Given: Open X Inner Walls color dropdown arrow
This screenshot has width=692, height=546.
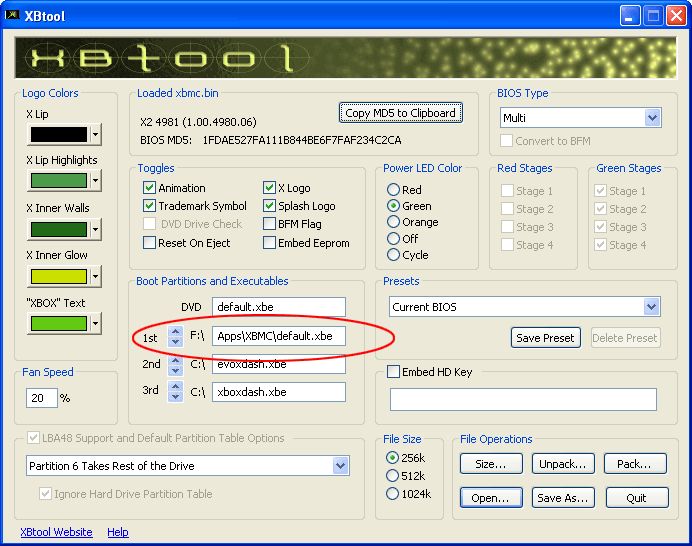Looking at the screenshot, I should click(x=95, y=229).
